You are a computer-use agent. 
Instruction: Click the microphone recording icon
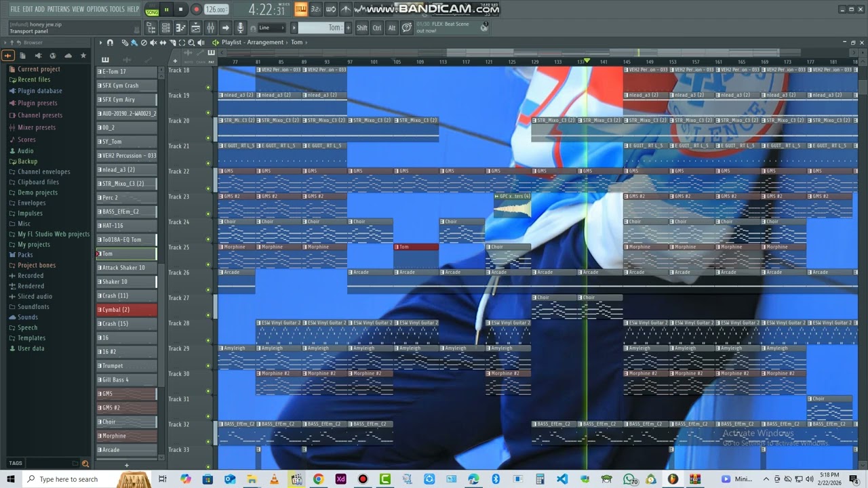click(240, 28)
